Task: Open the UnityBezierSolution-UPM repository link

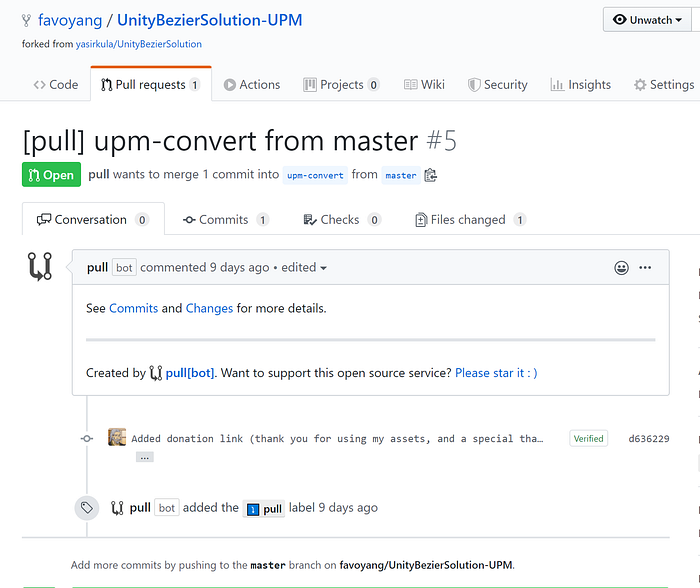Action: tap(210, 20)
